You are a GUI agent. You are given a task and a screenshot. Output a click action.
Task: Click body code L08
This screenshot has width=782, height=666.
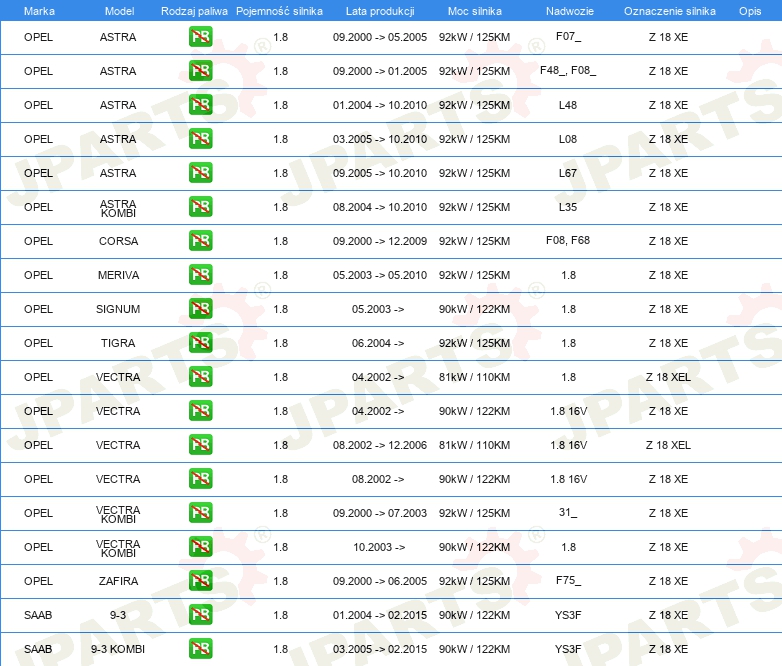(x=568, y=139)
